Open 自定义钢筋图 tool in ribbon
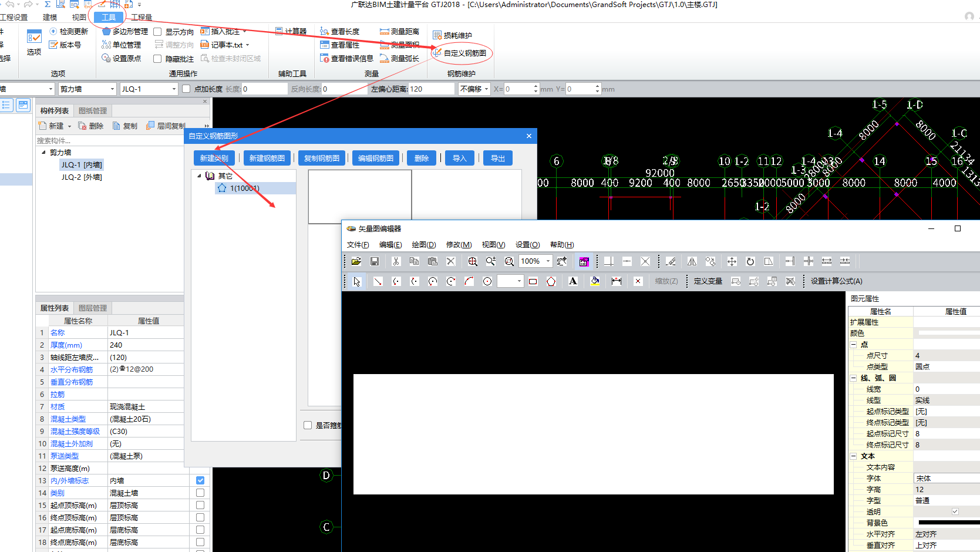 (x=460, y=53)
